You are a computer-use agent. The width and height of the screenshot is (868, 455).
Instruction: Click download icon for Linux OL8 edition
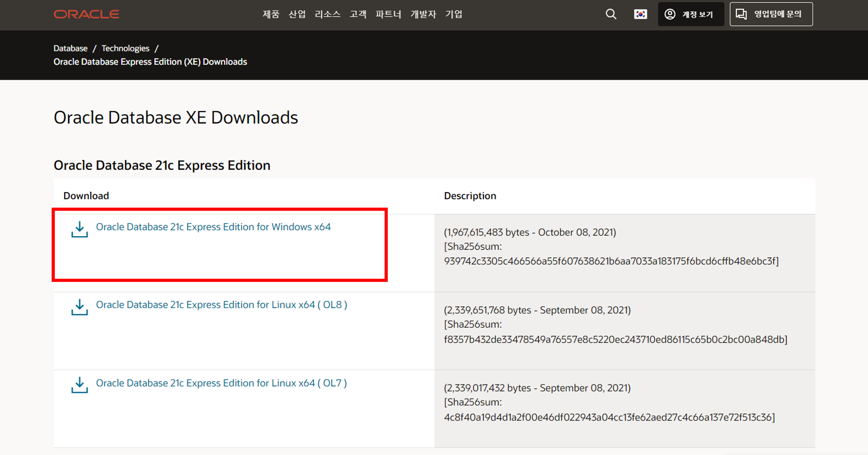coord(80,307)
